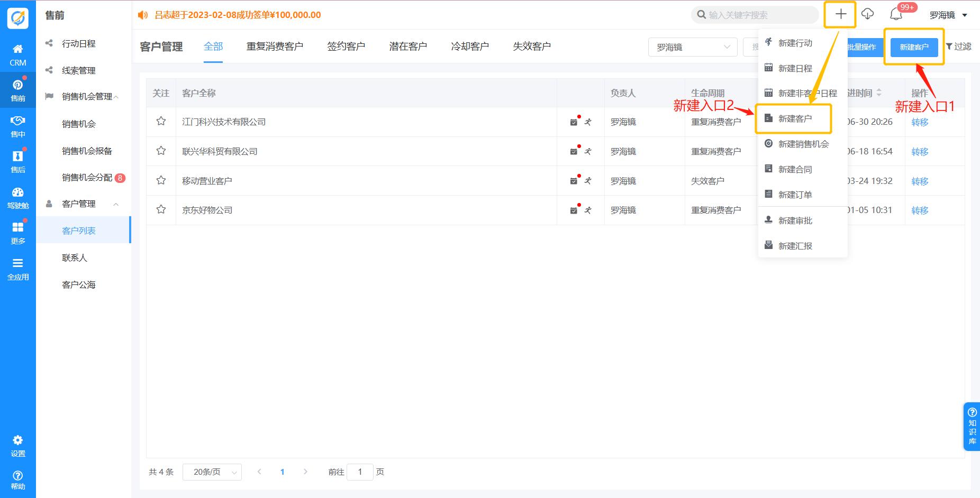Choose 新建审批 from the create menu
980x498 pixels.
coord(803,220)
